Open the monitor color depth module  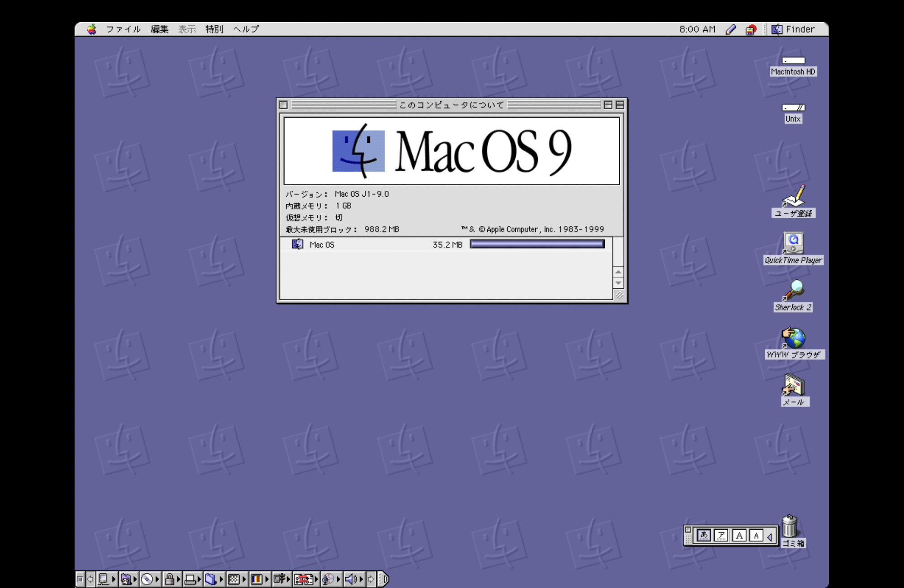click(259, 579)
